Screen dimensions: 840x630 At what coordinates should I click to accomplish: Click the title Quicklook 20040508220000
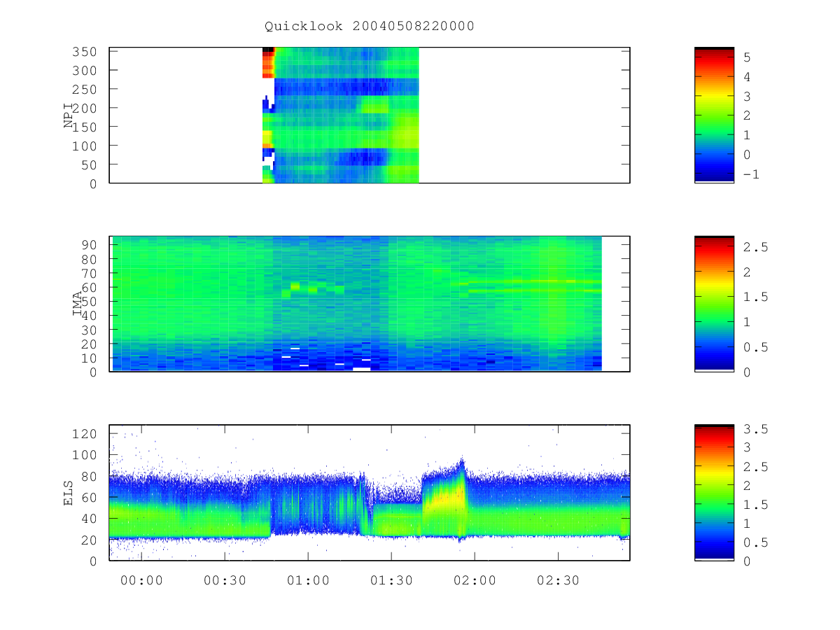click(x=370, y=27)
